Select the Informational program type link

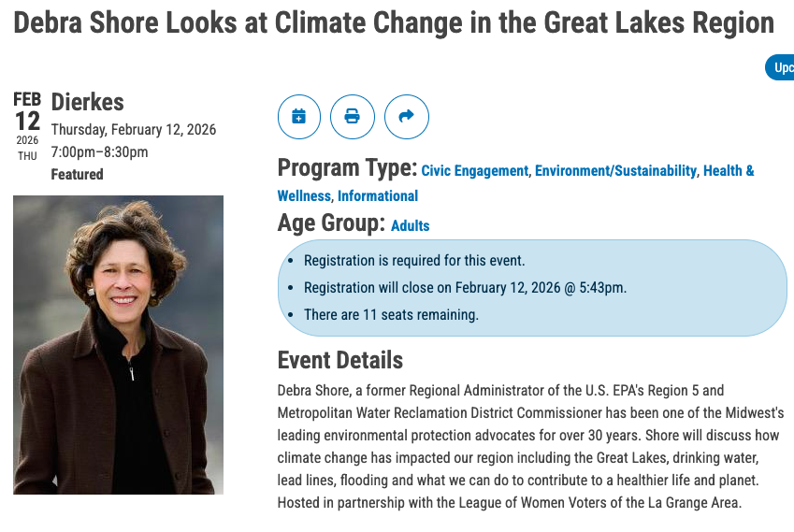click(378, 196)
